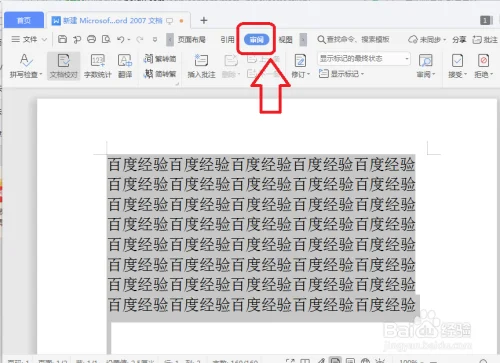Click the export to PDF icon
The width and height of the screenshot is (500, 363).
pyautogui.click(x=77, y=40)
